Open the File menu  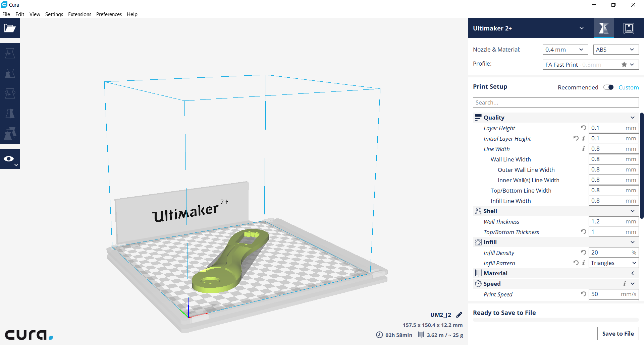pos(6,14)
